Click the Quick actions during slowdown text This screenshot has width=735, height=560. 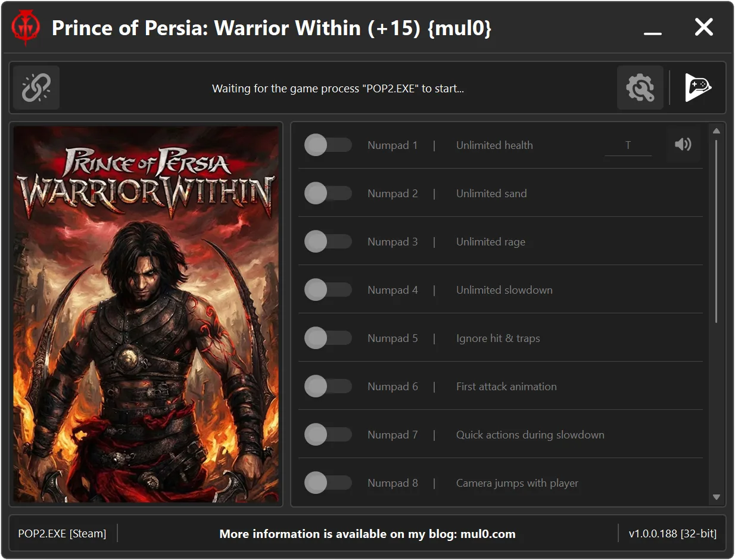[x=530, y=434]
